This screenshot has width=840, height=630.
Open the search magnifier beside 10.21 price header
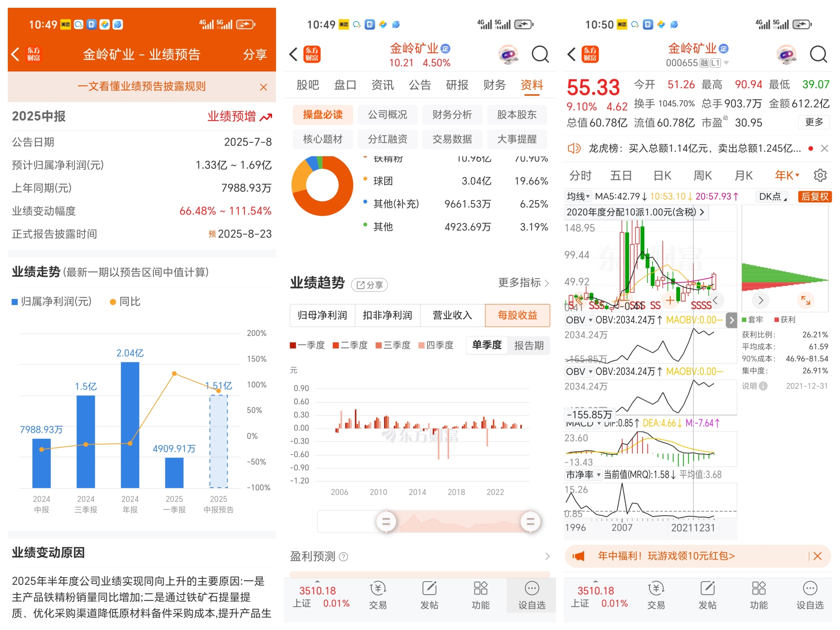point(540,54)
